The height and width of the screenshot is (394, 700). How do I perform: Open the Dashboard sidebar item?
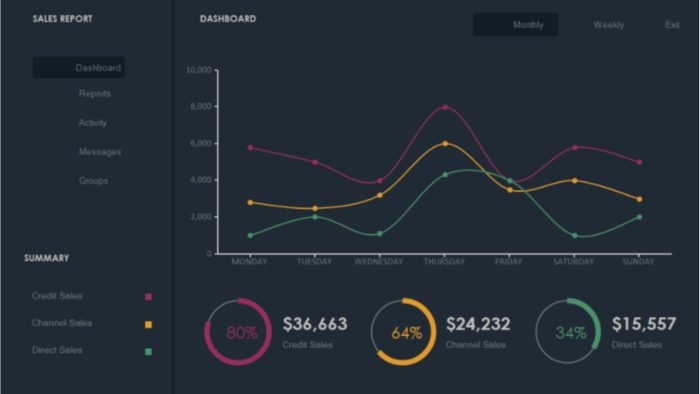point(79,67)
